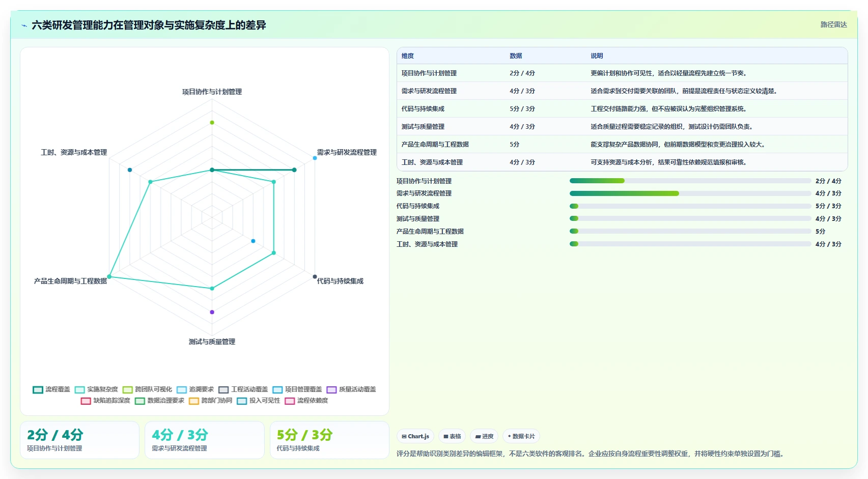868x479 pixels.
Task: Toggle the 跨部门协同 legend entry
Action: 211,401
